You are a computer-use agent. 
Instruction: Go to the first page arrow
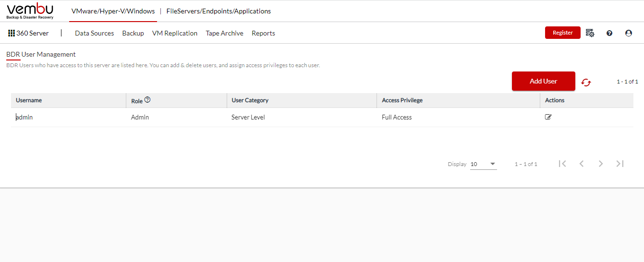pos(562,164)
